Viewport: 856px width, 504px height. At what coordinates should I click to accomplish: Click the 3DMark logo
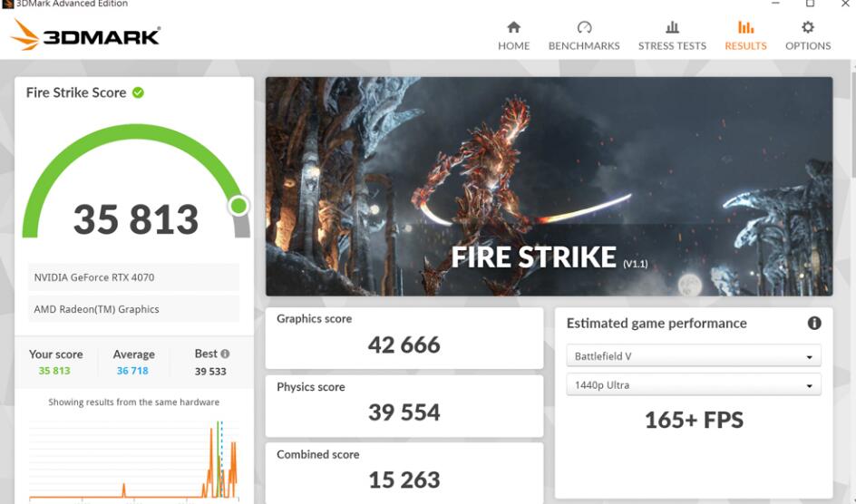click(x=85, y=35)
